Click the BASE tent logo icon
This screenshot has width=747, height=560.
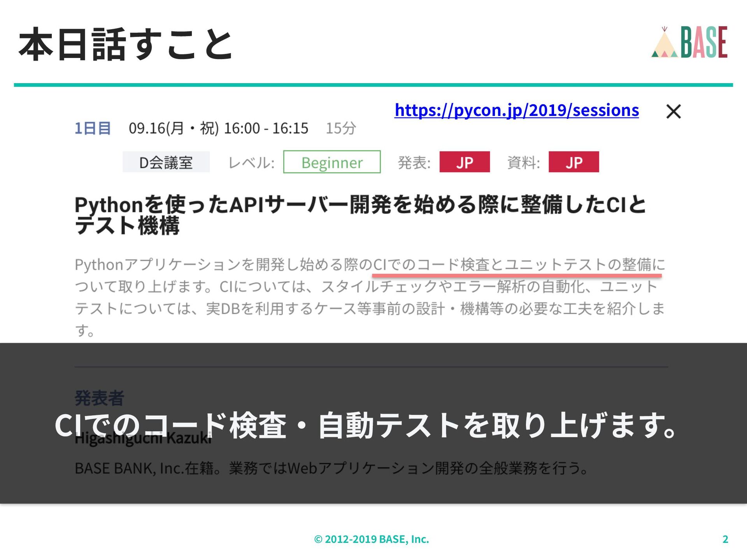coord(664,44)
